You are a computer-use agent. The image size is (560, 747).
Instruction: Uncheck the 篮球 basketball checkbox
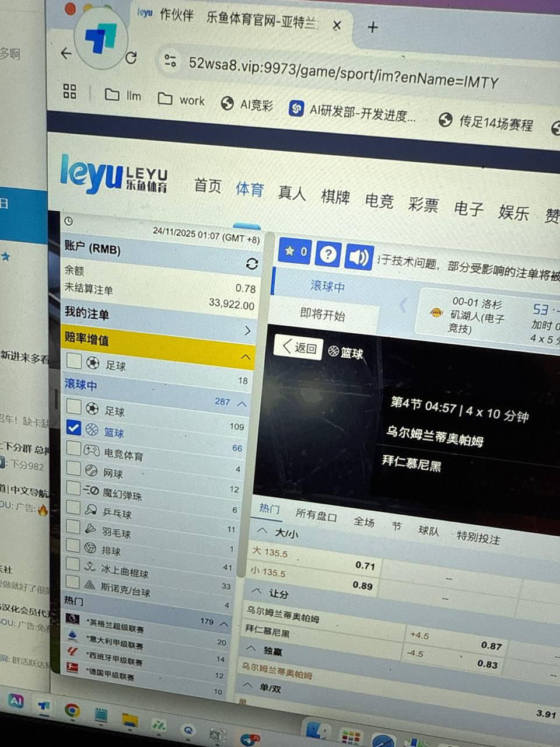(73, 428)
